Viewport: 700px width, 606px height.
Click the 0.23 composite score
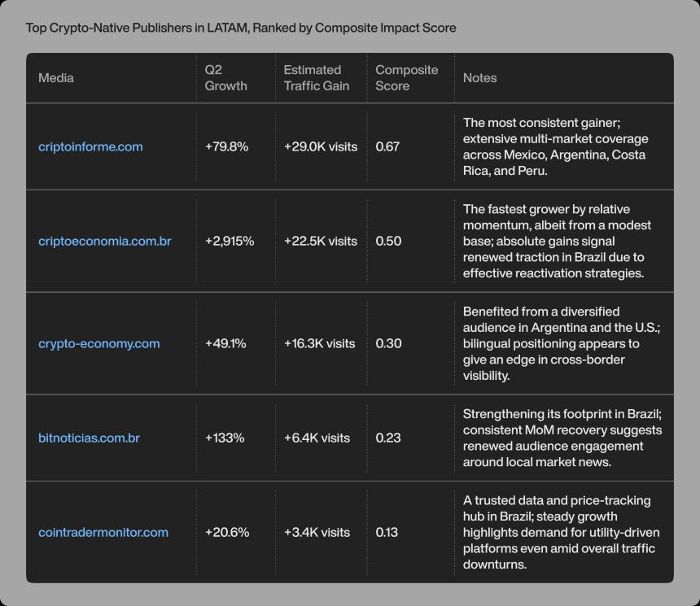click(388, 438)
